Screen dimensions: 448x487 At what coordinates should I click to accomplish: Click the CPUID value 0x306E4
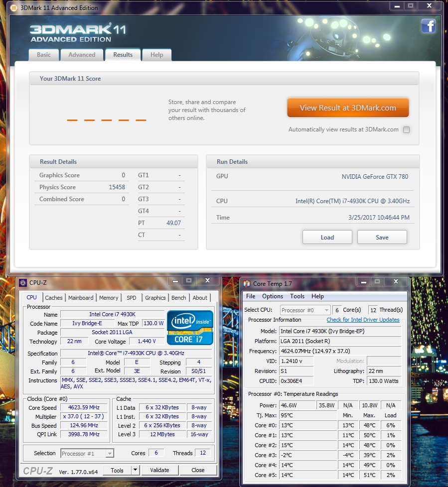tap(297, 381)
